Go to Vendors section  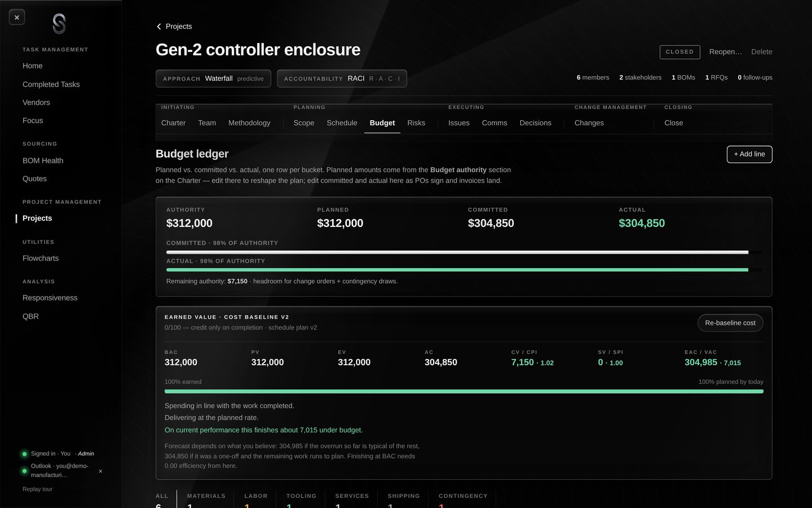click(36, 102)
